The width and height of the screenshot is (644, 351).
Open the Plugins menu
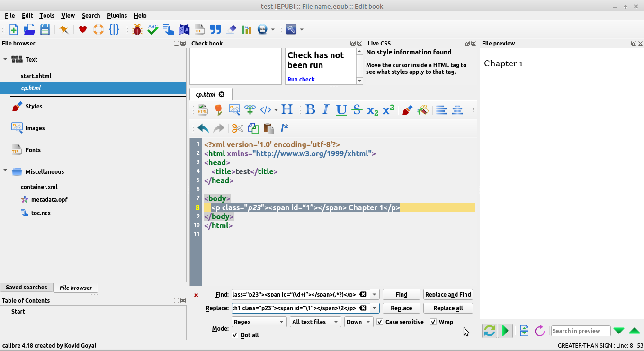[117, 15]
